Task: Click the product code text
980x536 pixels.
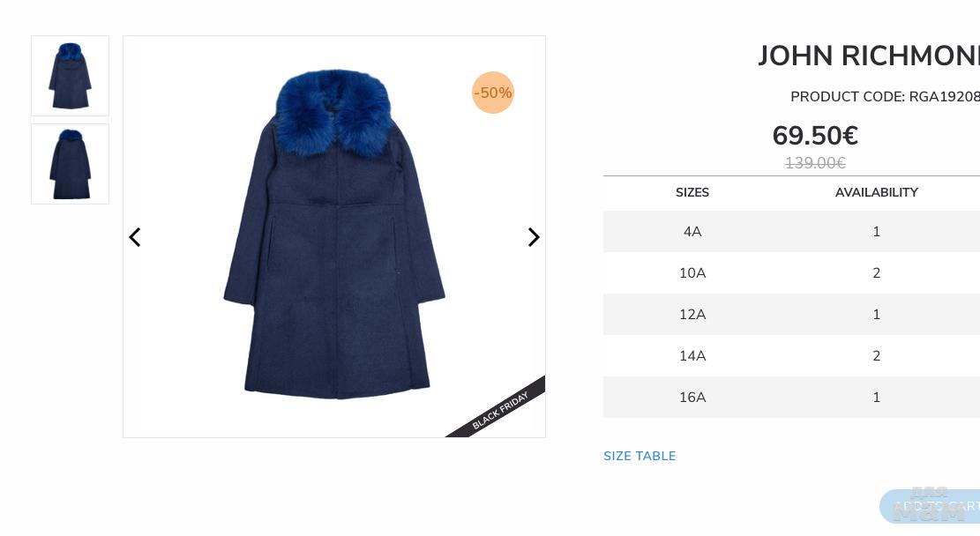Action: tap(885, 97)
